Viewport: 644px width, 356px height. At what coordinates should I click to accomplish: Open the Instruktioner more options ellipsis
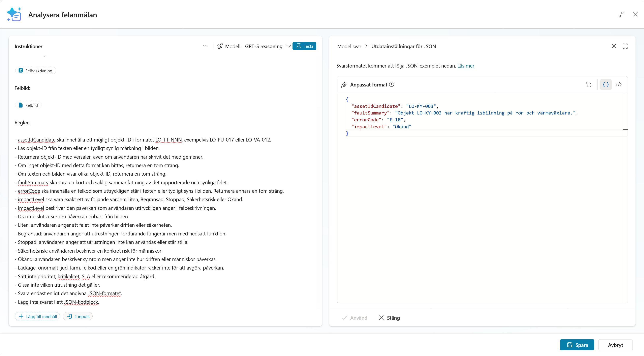tap(205, 46)
